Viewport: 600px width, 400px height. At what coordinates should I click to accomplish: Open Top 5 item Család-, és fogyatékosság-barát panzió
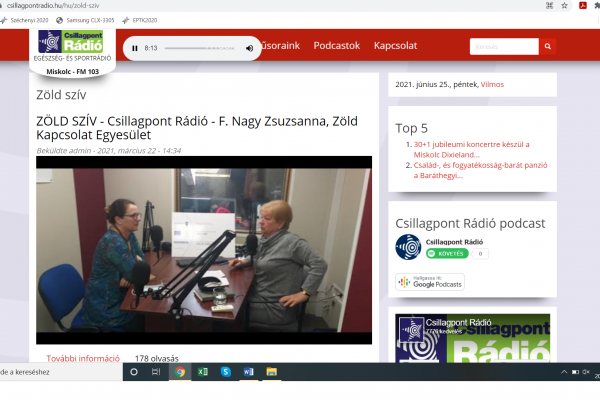(x=480, y=170)
